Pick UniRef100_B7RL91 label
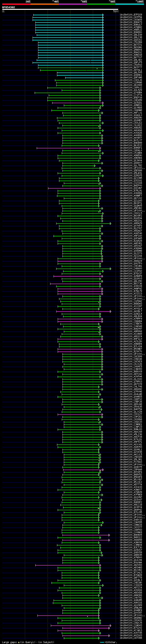The image size is (146, 644). (131, 191)
